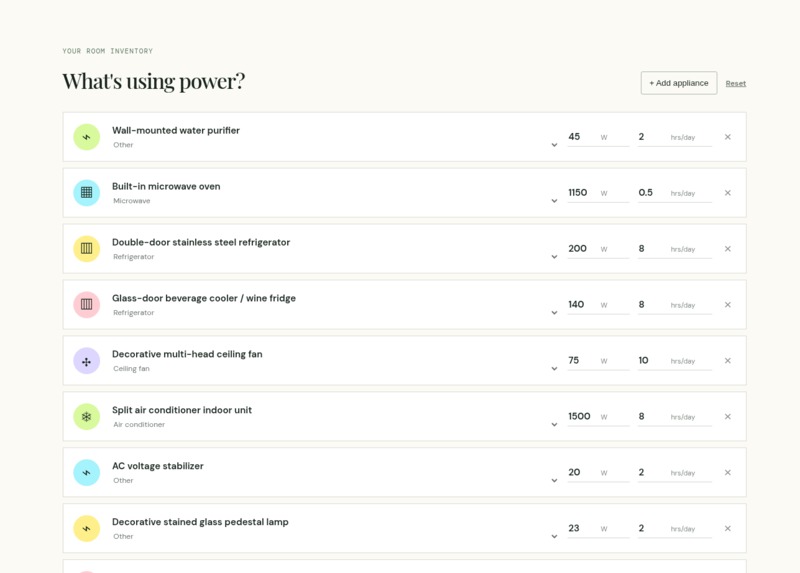Click the Built-in microwave oven name
Viewport: 800px width, 573px height.
pyautogui.click(x=166, y=187)
